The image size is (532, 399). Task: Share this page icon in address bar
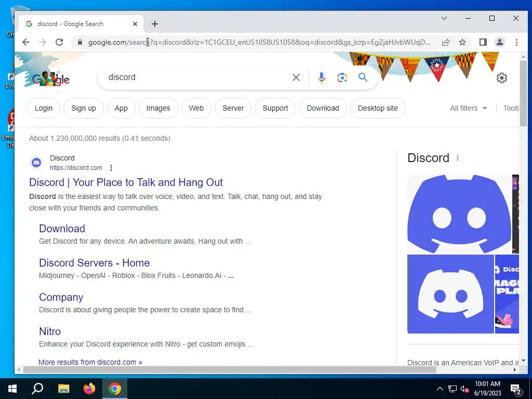(445, 42)
